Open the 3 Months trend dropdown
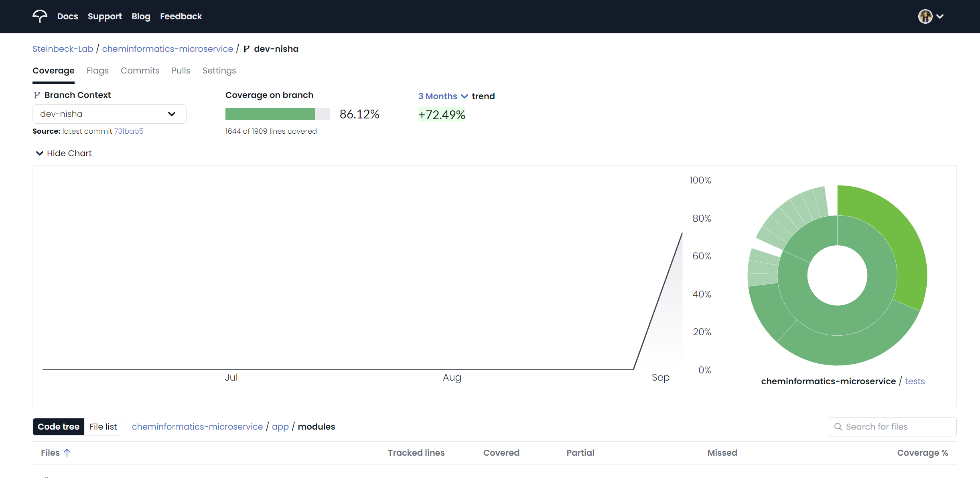Image resolution: width=980 pixels, height=483 pixels. click(442, 96)
